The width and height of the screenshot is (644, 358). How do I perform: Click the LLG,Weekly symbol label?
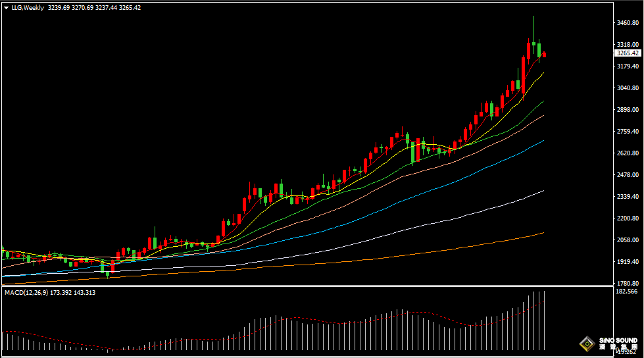(28, 8)
